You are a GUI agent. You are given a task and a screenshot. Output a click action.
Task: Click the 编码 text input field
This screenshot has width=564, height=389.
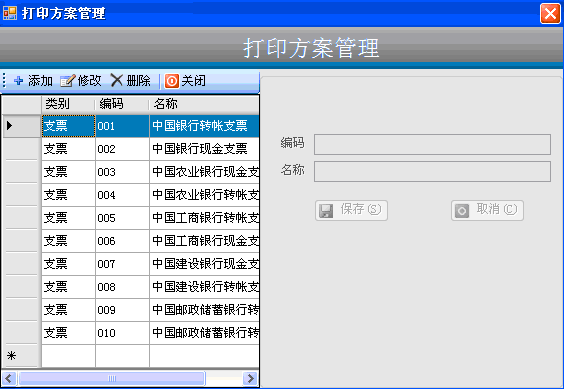pos(432,145)
